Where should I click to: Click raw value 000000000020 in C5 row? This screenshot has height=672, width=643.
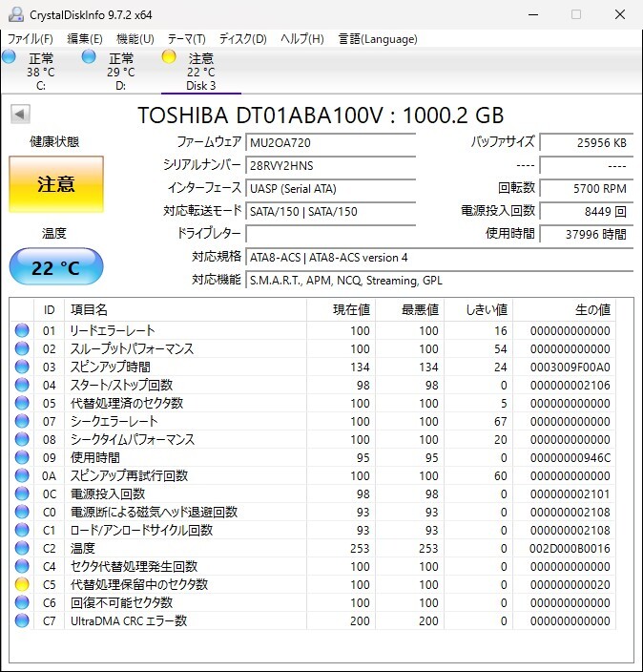click(x=570, y=584)
